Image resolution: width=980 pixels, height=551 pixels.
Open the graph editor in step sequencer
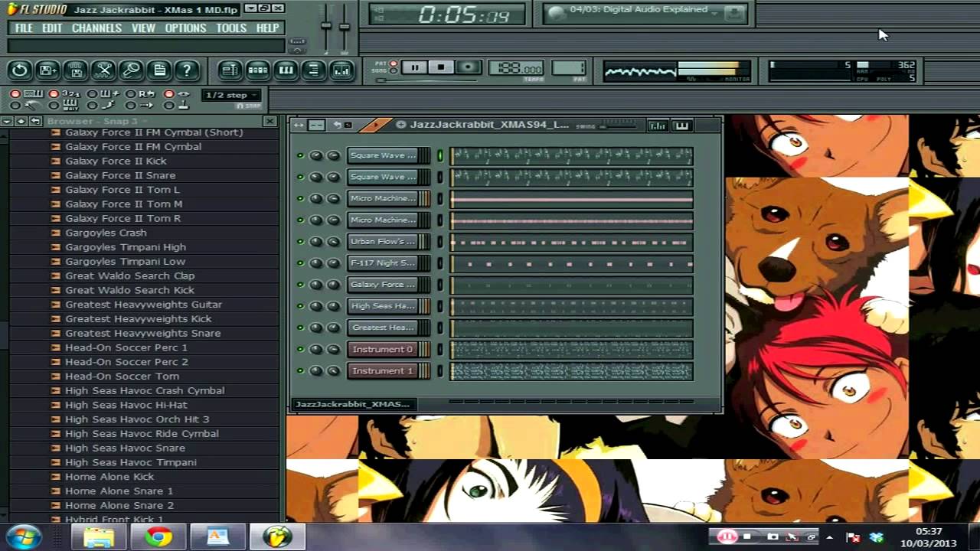[657, 126]
